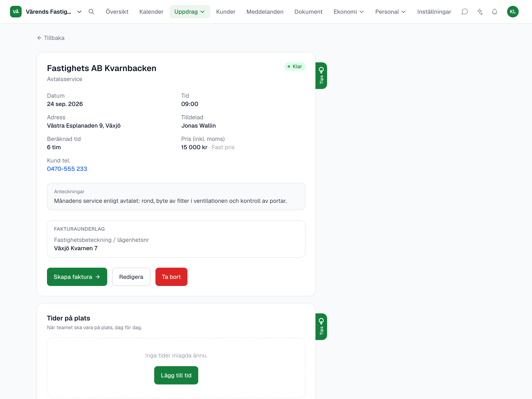Click the estimated time 6 tim
Viewport: 532px width, 399px height.
click(54, 147)
